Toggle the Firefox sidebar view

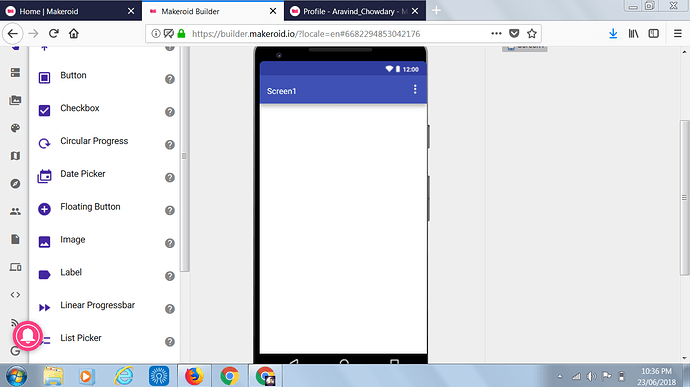(x=654, y=33)
